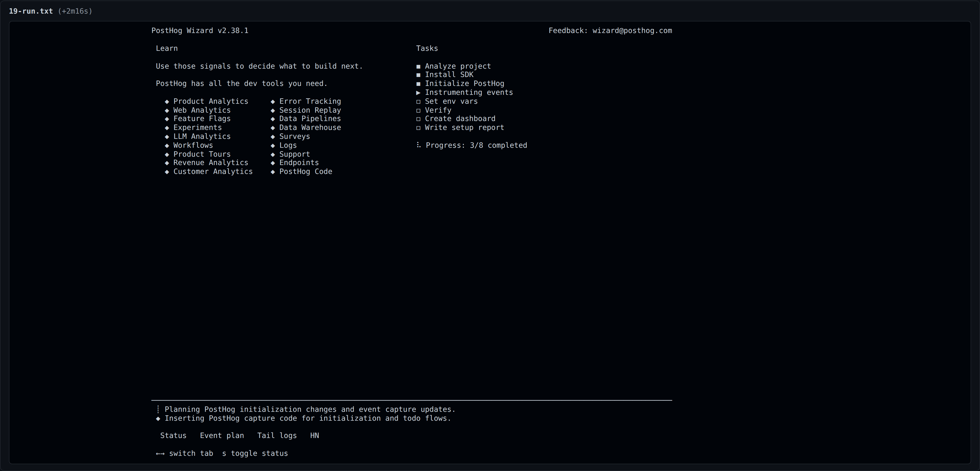Click the 'Instrumenting events' task label

coord(469,92)
